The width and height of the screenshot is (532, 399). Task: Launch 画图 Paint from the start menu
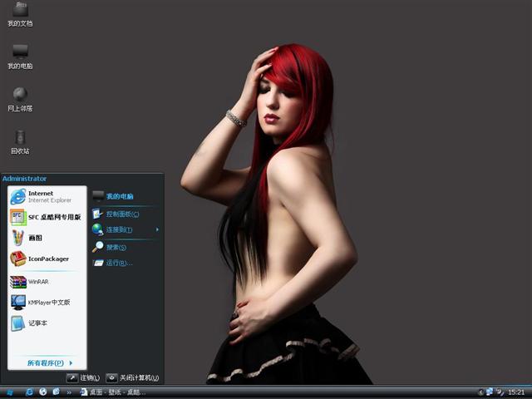(x=47, y=238)
